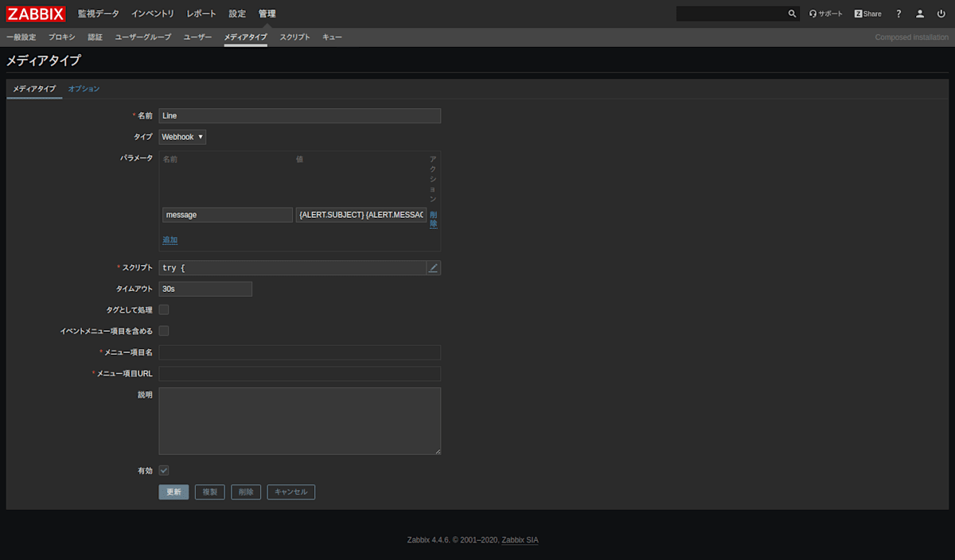Open user profile icon
955x560 pixels.
pyautogui.click(x=920, y=14)
